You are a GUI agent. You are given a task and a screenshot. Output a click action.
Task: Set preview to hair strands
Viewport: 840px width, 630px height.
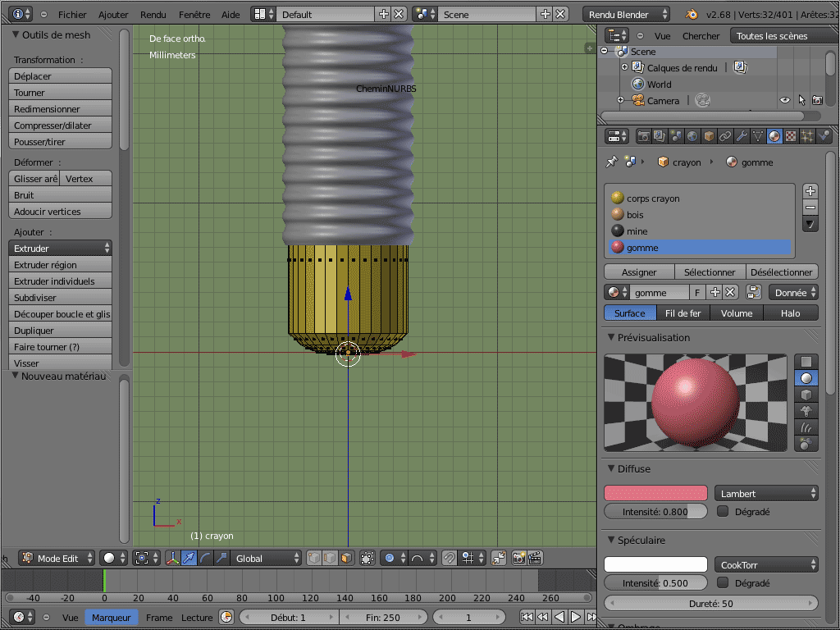pyautogui.click(x=806, y=427)
